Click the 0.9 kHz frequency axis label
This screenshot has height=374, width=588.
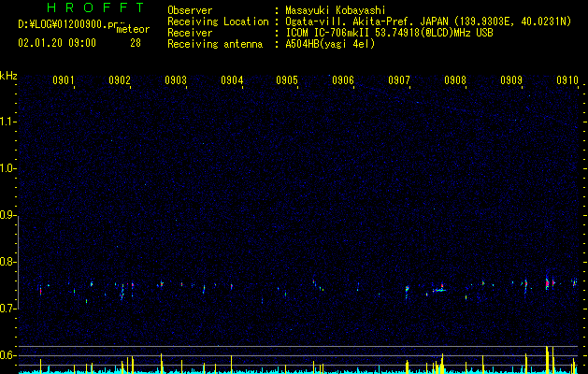point(8,215)
